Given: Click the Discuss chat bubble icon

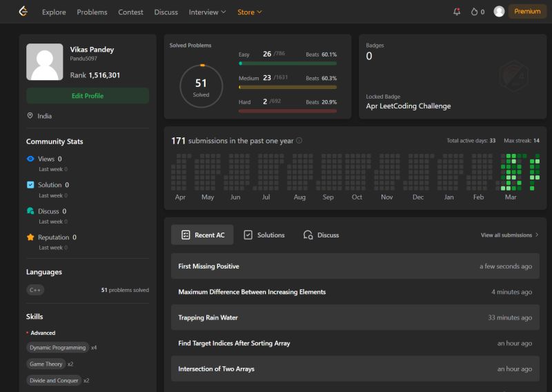Looking at the screenshot, I should 30,211.
